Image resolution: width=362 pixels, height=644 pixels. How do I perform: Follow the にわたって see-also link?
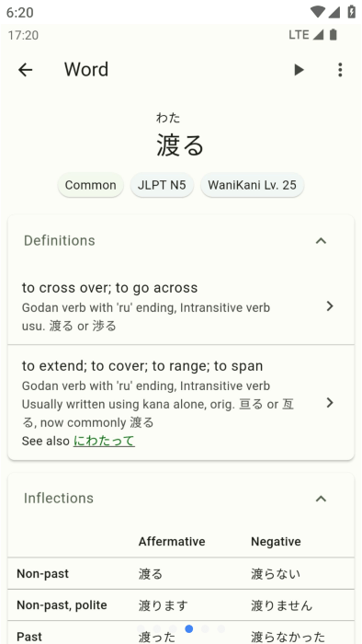(x=104, y=441)
